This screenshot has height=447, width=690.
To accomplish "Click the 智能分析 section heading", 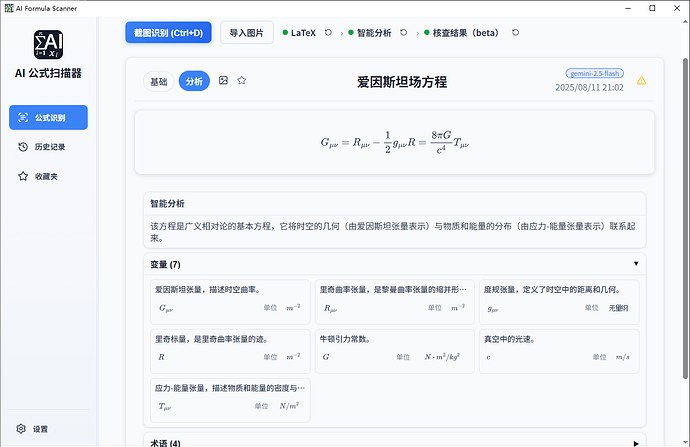I will [167, 203].
